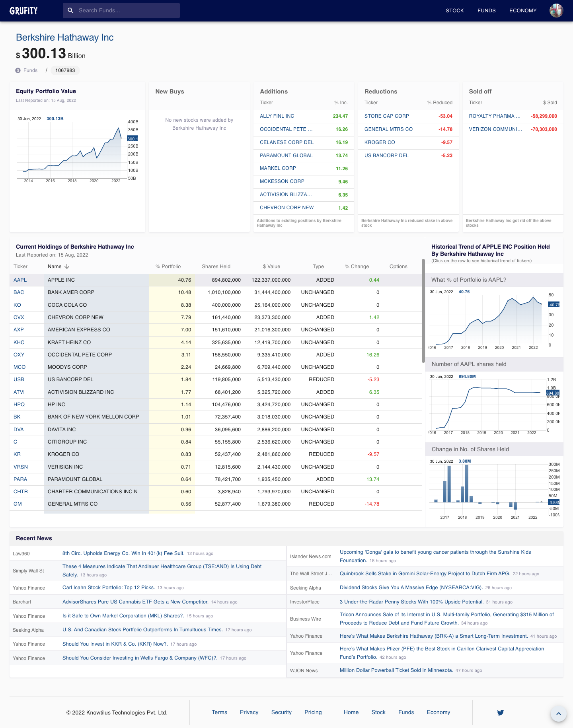The width and height of the screenshot is (573, 728).
Task: Sort by $ Value column header
Action: coord(271,267)
